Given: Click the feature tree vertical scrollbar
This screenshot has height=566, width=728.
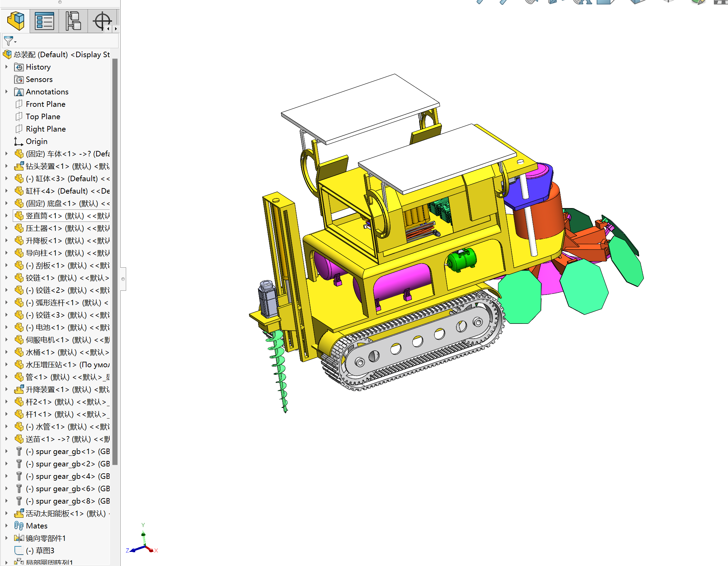Looking at the screenshot, I should 115,262.
